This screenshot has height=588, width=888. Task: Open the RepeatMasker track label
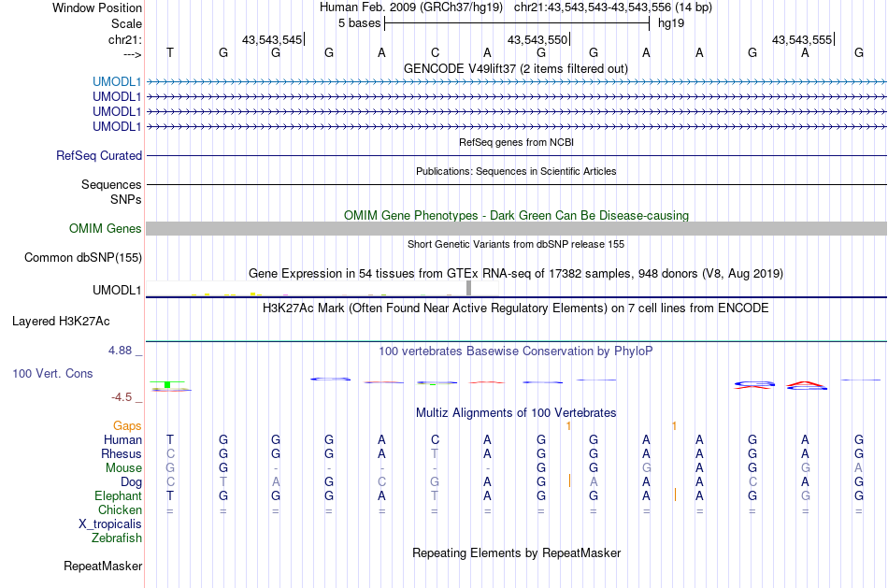tap(103, 566)
